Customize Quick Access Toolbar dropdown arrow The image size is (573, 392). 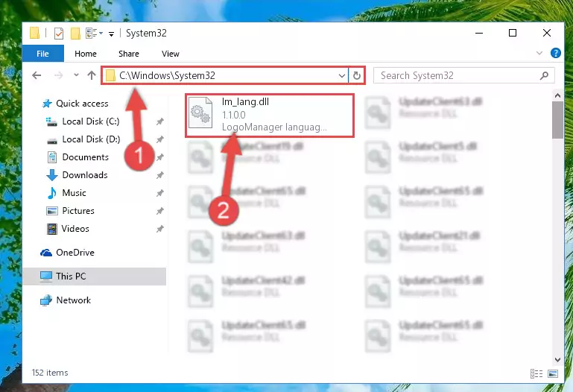(111, 34)
